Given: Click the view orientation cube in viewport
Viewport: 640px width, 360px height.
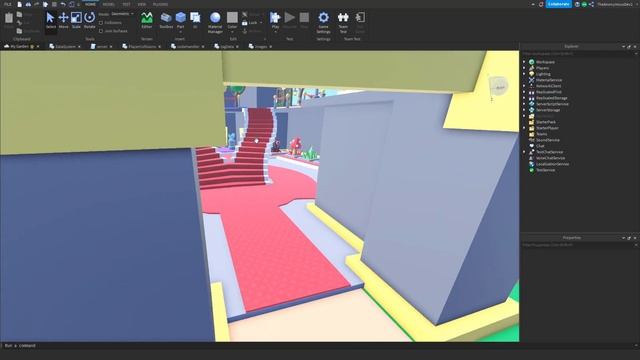Looking at the screenshot, I should click(x=498, y=87).
